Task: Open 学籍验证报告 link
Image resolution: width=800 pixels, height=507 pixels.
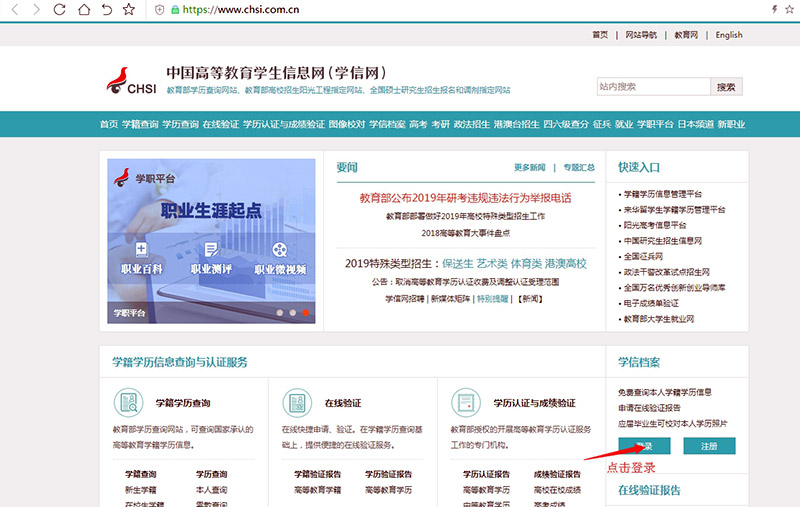Action: [317, 474]
